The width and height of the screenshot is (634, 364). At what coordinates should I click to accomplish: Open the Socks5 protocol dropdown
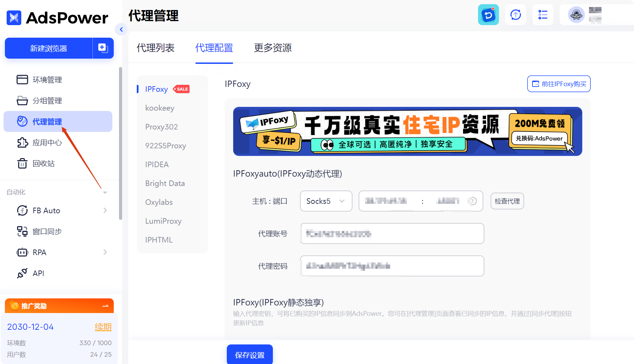pos(326,201)
